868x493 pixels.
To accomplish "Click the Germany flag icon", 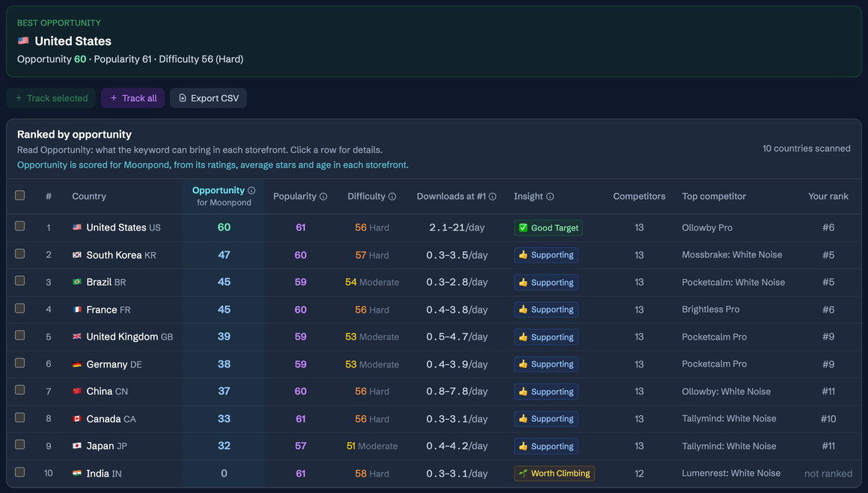I will pyautogui.click(x=77, y=364).
